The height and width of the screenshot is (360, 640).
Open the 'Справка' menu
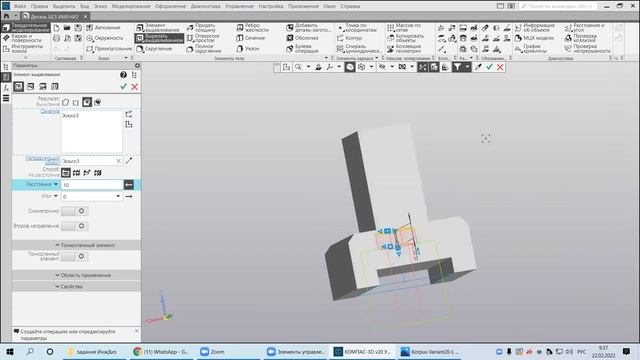point(350,6)
